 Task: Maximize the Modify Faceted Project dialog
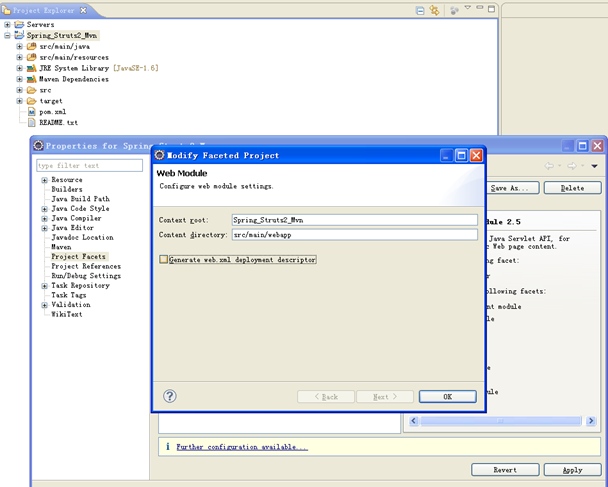(461, 155)
